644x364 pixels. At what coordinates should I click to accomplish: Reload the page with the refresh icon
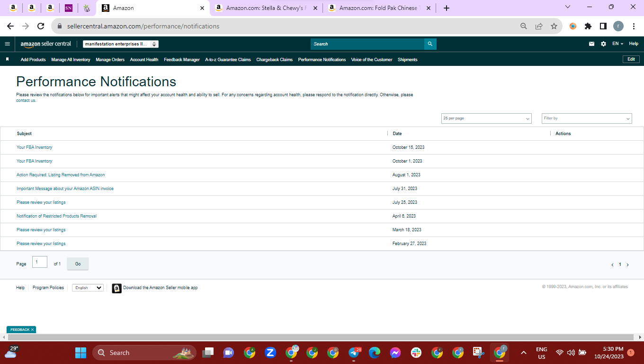(x=41, y=26)
